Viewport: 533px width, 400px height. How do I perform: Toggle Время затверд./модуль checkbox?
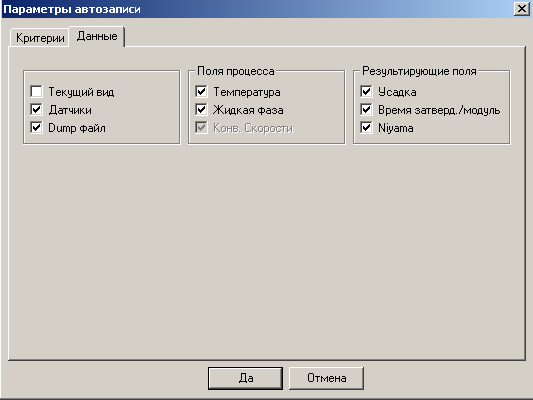click(366, 109)
